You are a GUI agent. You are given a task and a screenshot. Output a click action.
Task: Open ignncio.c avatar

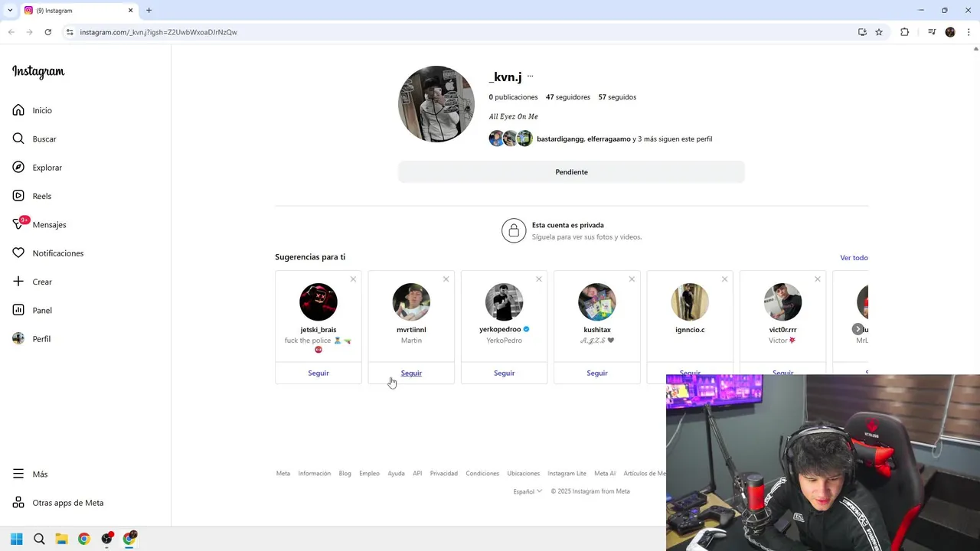coord(690,302)
